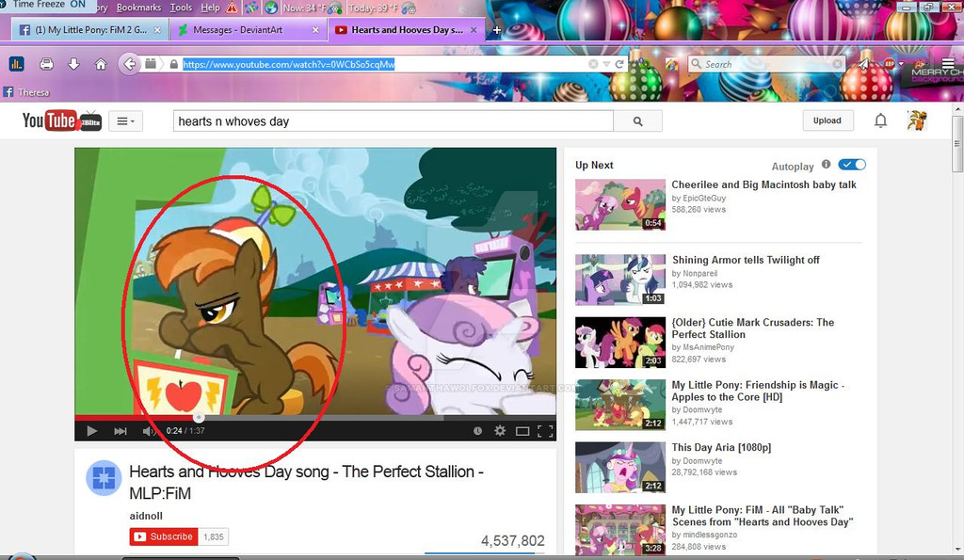964x560 pixels.
Task: Close the Messages - DeviantArt tab
Action: (x=315, y=30)
